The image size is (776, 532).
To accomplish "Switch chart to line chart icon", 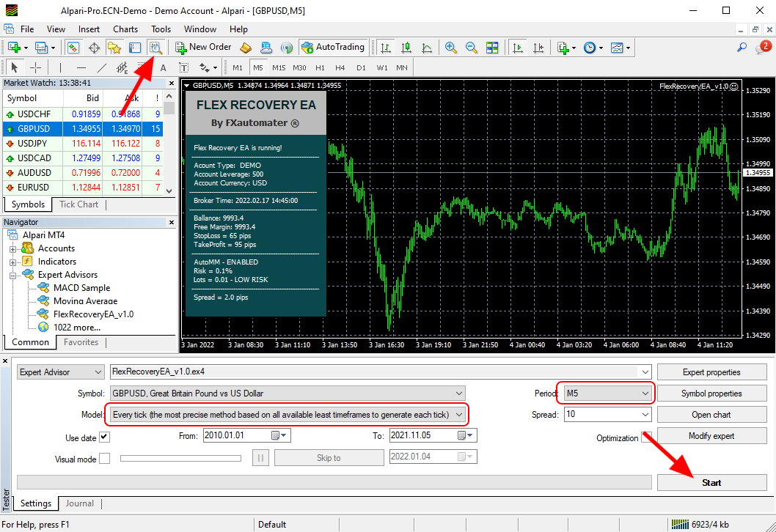I will pyautogui.click(x=427, y=48).
